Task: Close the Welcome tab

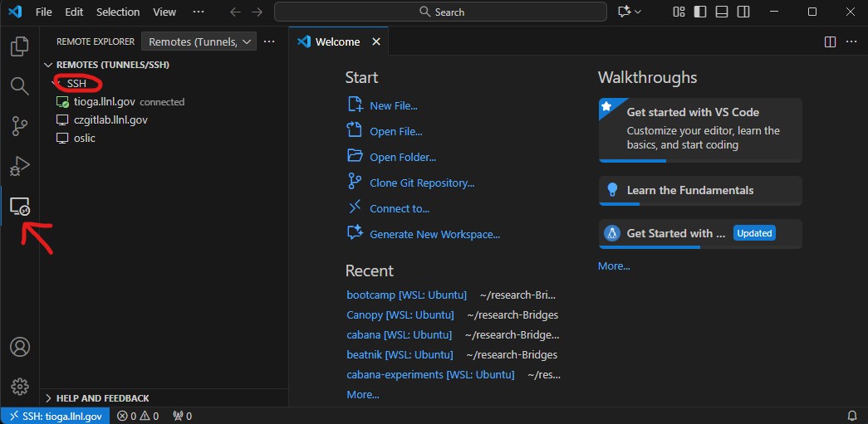Action: click(376, 41)
